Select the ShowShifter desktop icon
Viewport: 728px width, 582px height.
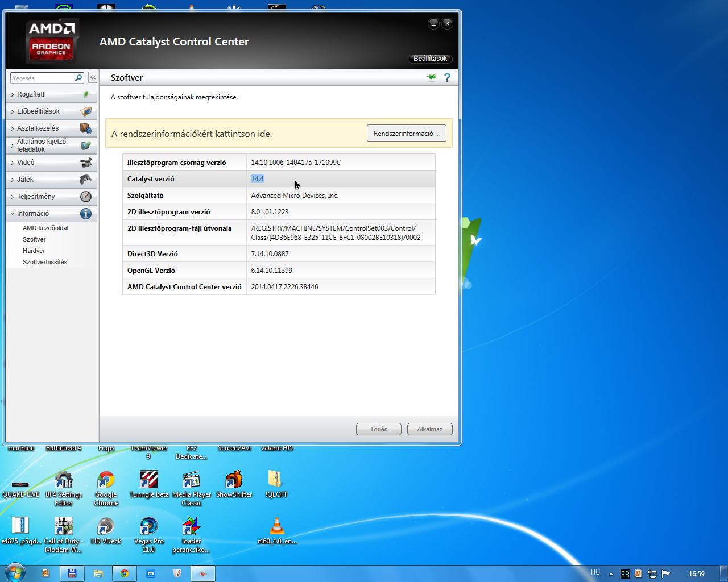(234, 484)
